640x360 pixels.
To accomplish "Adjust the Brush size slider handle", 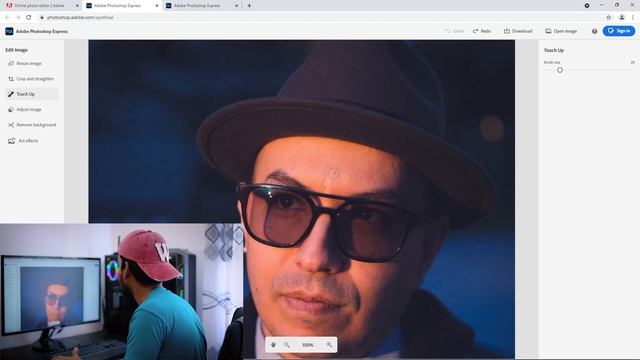I will point(560,70).
